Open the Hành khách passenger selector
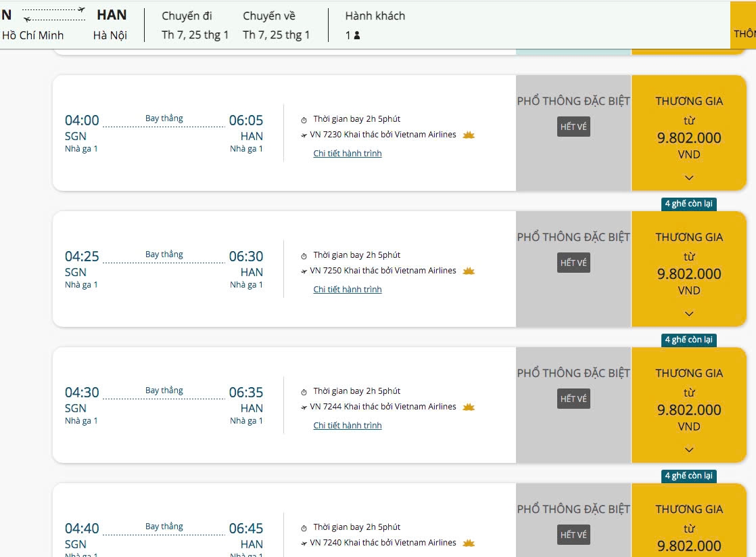 [x=375, y=26]
